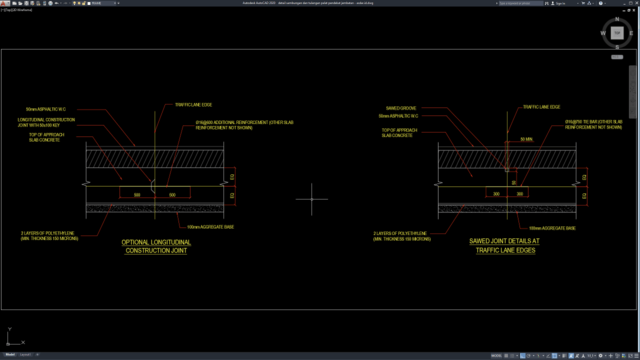This screenshot has width=640, height=360.
Task: Toggle polar tracking icon
Action: pyautogui.click(x=529, y=356)
